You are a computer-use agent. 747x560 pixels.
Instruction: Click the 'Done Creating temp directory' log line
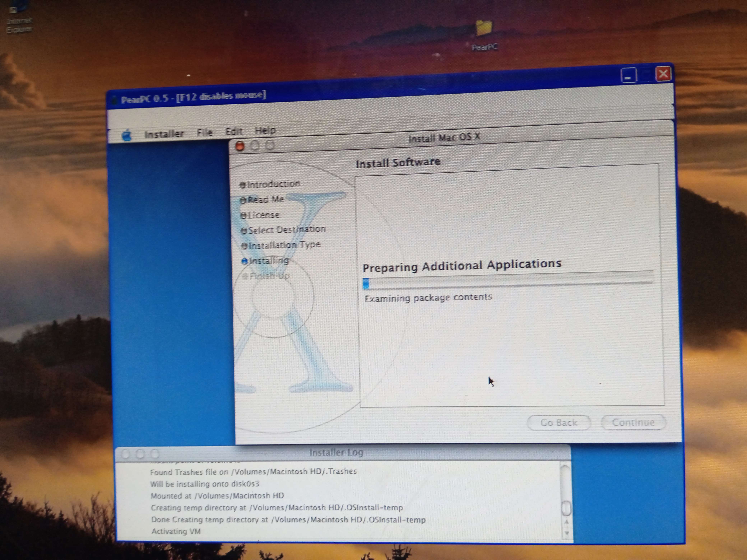tap(288, 519)
